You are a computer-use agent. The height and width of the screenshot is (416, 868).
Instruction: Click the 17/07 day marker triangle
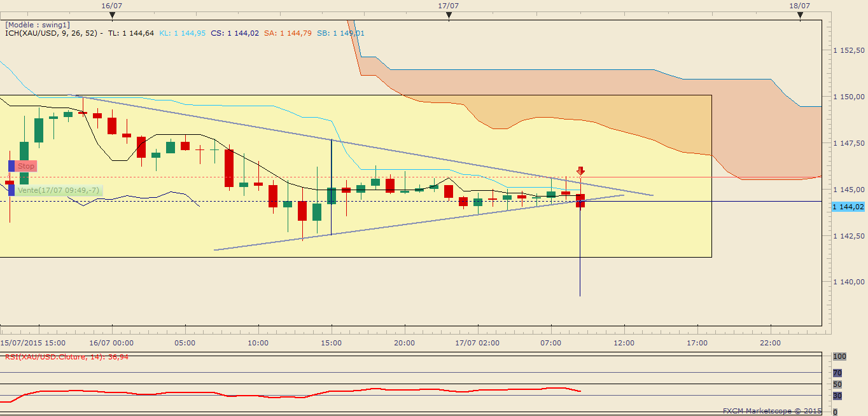click(x=449, y=17)
